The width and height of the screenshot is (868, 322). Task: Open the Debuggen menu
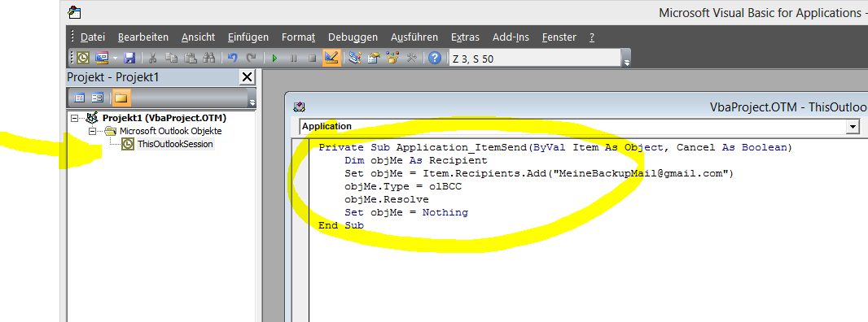(x=353, y=37)
